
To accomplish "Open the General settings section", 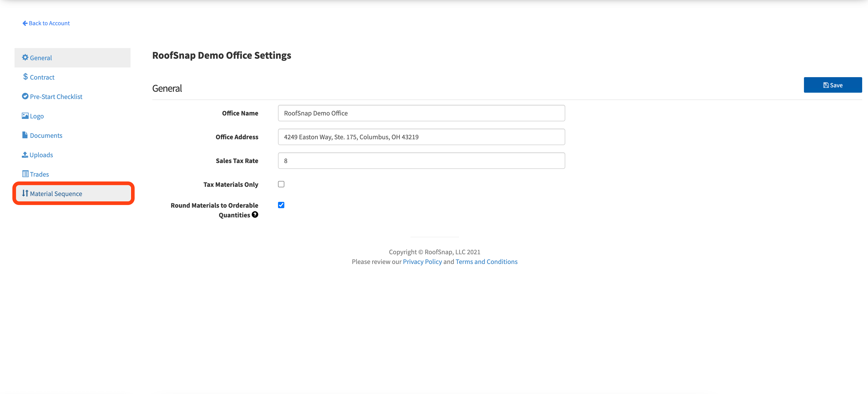I will pos(73,58).
